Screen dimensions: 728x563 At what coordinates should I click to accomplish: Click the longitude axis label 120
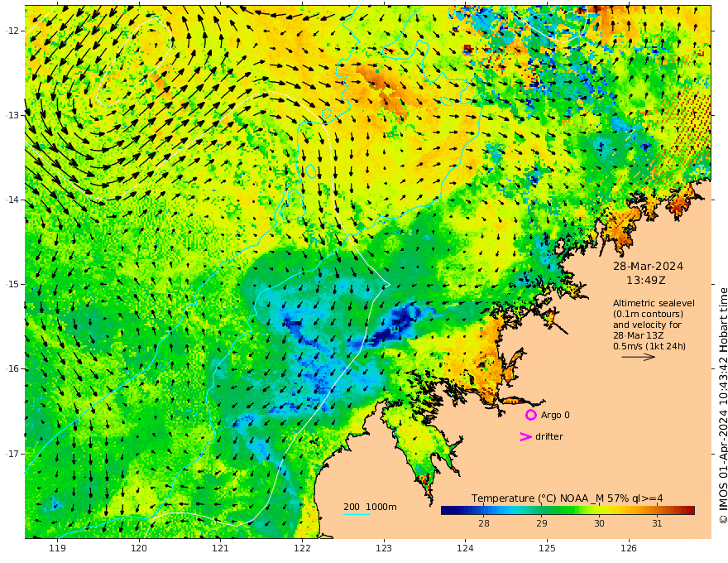pos(139,549)
